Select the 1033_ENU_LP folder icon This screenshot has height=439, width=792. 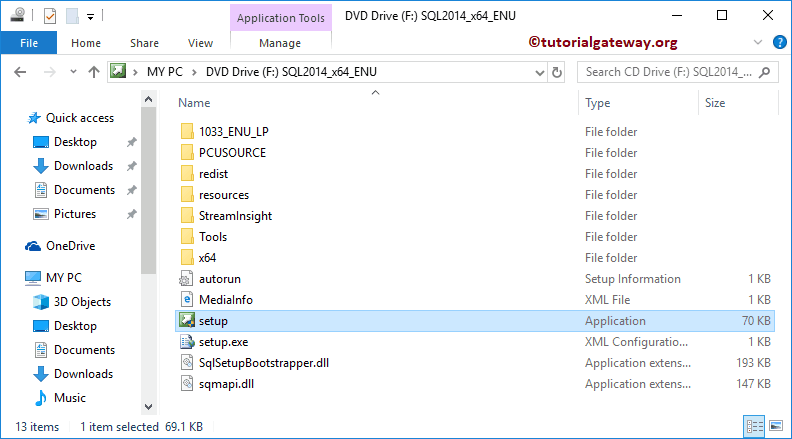coord(187,131)
